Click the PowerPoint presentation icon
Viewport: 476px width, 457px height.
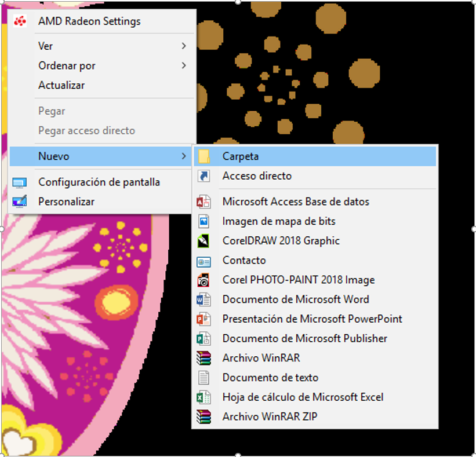pyautogui.click(x=204, y=319)
